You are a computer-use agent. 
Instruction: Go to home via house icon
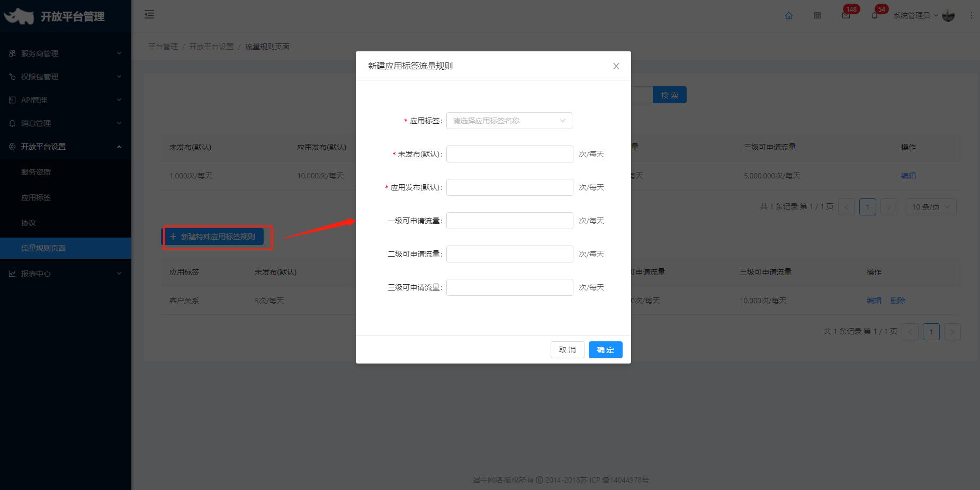tap(789, 15)
